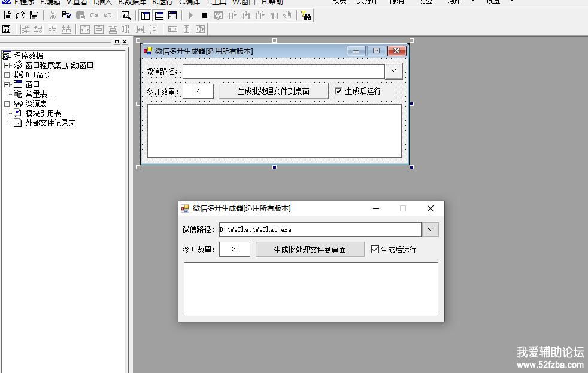Screen dimensions: 588x373
Task: Select the 多开数量: label in the design form
Action: (x=162, y=91)
